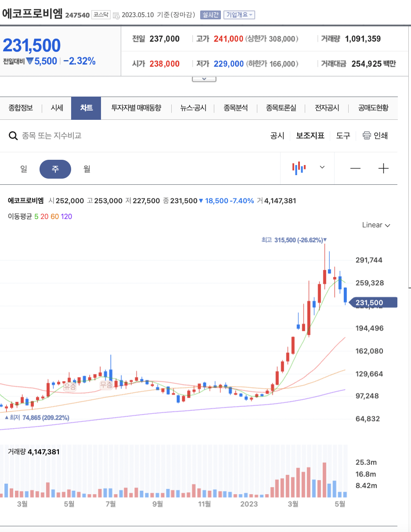
Task: Expand the quote details collapse arrow
Action: pyautogui.click(x=204, y=79)
